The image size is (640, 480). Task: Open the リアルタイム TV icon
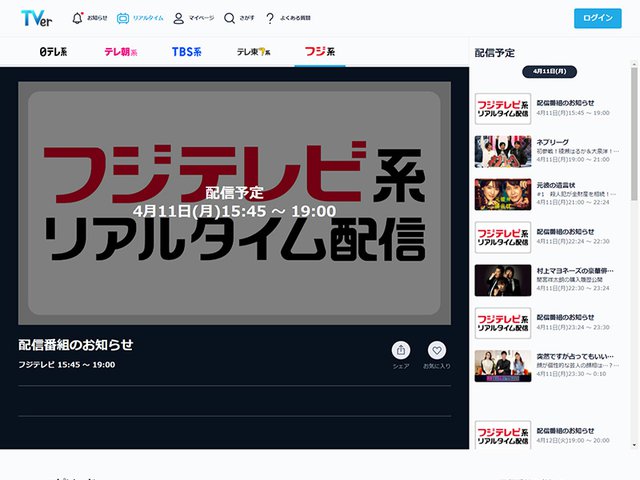[123, 18]
